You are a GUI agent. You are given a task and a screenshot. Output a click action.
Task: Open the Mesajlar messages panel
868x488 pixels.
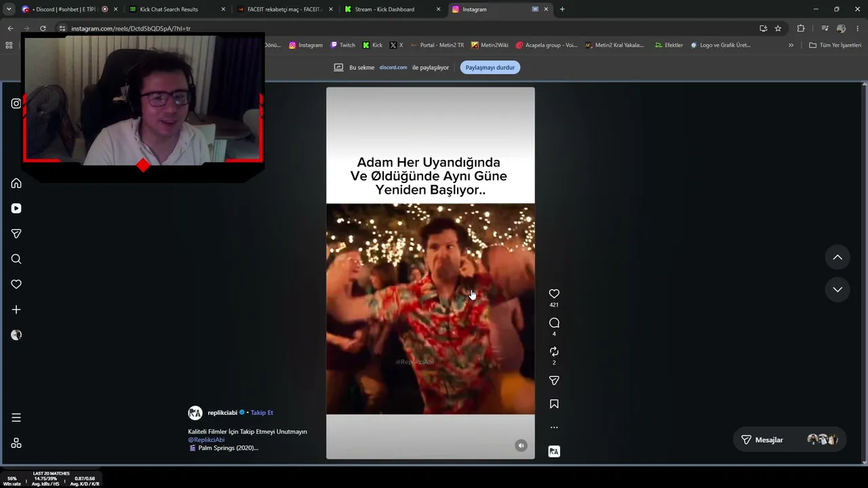(x=790, y=440)
